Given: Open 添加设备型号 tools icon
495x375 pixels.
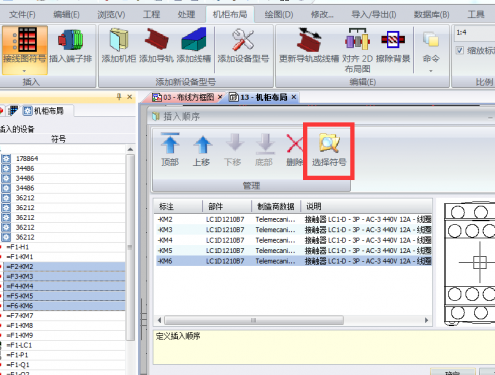Looking at the screenshot, I should tap(243, 40).
